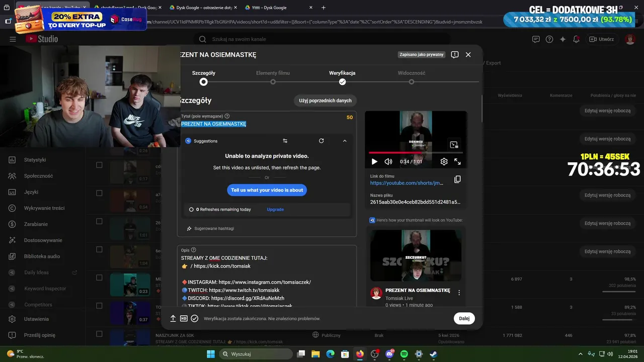Click Tell us what your video is about
Viewport: 644px width, 362px height.
pyautogui.click(x=267, y=190)
